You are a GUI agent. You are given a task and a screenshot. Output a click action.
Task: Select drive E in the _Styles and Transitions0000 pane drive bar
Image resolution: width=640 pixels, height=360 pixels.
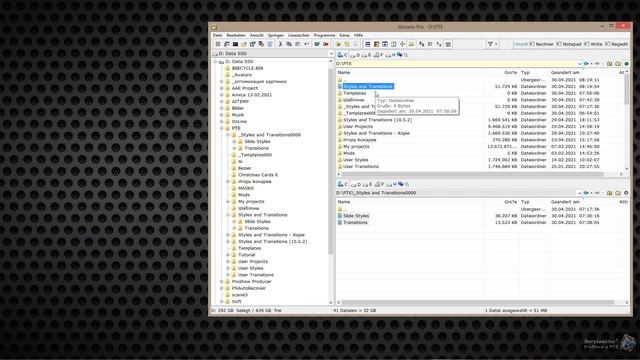tap(367, 184)
